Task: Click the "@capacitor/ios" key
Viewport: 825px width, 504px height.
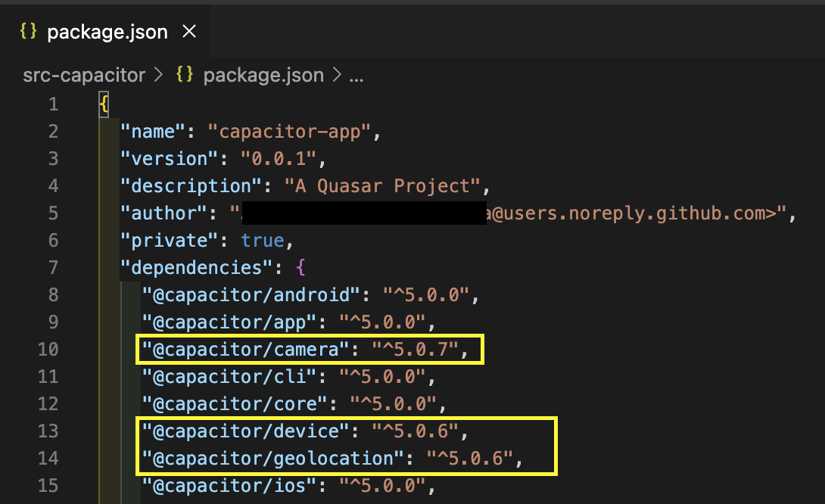Action: tap(229, 486)
